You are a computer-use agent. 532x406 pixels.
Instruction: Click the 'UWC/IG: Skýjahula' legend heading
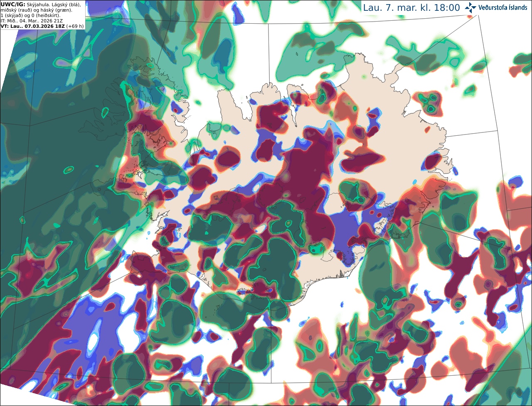26,4
